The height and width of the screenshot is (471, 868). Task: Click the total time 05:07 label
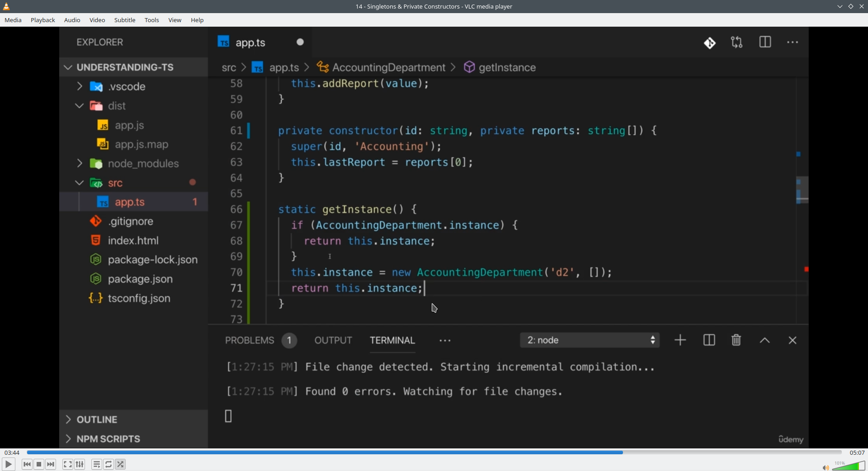coord(857,452)
